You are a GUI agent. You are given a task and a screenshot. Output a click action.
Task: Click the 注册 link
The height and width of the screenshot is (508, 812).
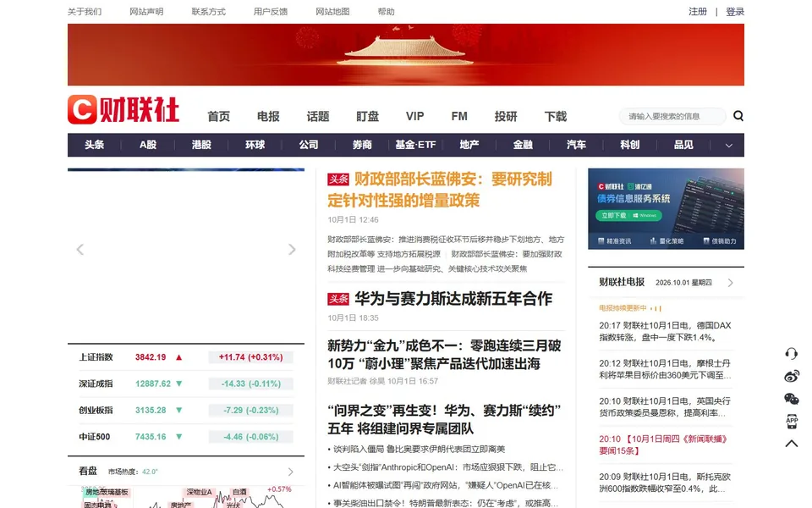pos(698,11)
